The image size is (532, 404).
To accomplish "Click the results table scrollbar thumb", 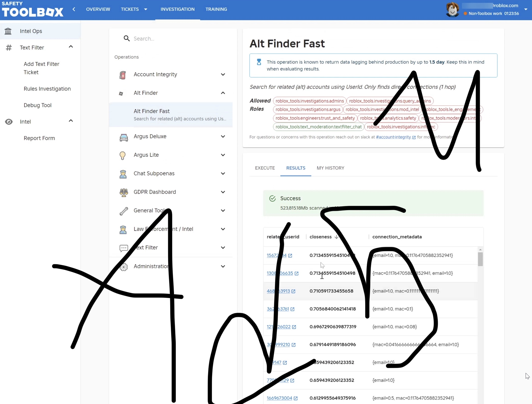I will tap(480, 259).
